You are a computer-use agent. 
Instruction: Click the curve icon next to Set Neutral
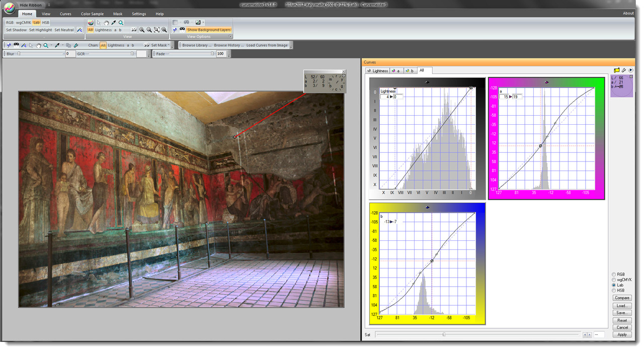pos(79,30)
